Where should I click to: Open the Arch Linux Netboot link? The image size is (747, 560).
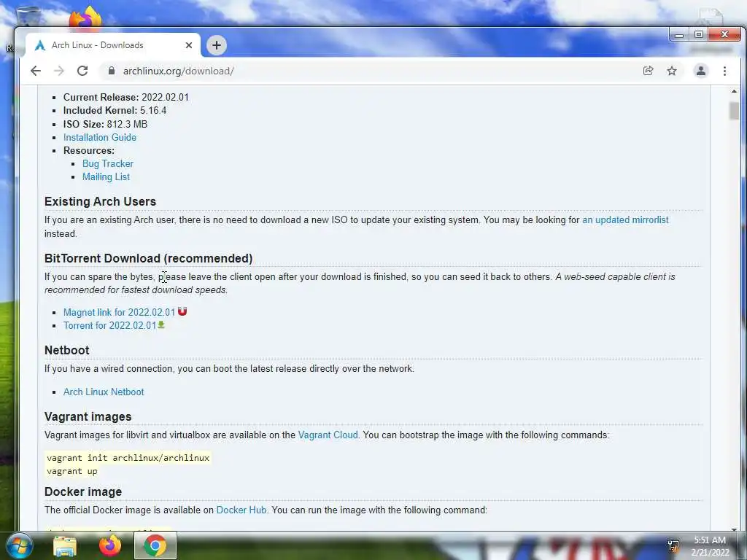[104, 392]
